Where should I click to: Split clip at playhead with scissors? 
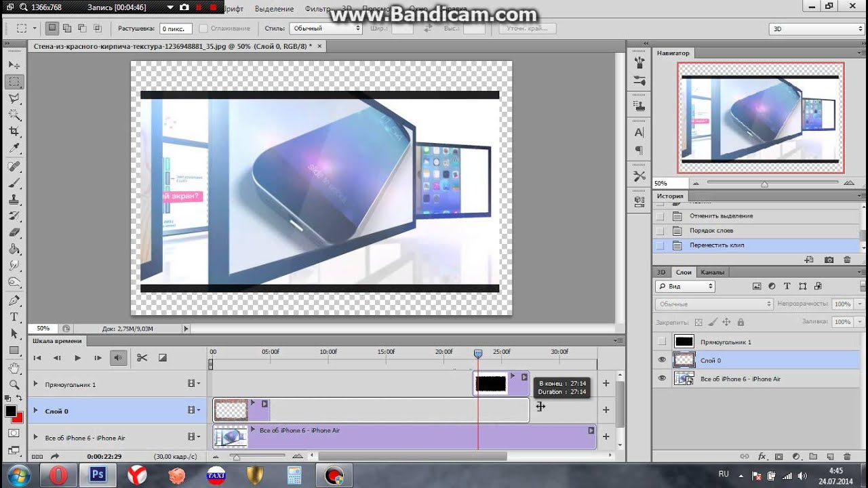(x=142, y=358)
